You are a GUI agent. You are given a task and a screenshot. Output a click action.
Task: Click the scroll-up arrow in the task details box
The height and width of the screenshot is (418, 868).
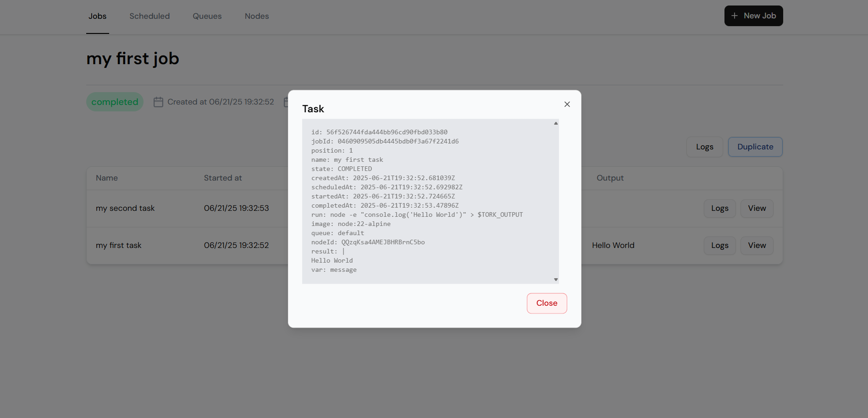tap(556, 123)
